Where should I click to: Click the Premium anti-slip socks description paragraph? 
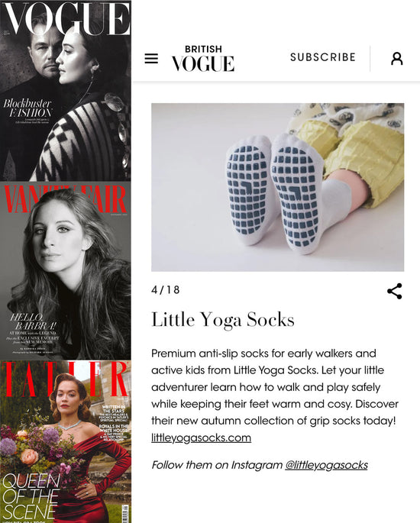click(x=275, y=387)
